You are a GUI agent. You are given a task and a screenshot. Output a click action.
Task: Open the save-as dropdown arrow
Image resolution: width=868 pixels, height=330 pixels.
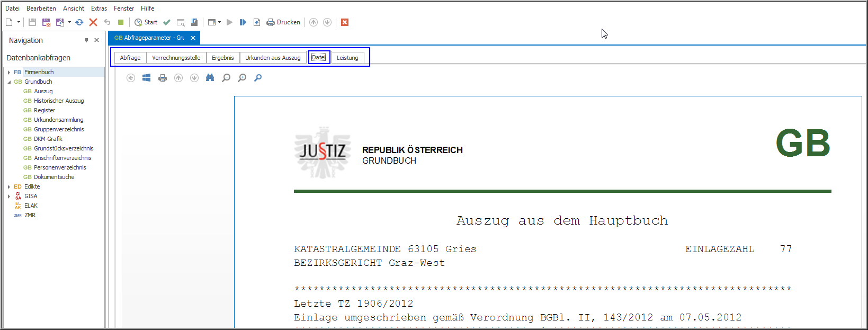(x=69, y=22)
